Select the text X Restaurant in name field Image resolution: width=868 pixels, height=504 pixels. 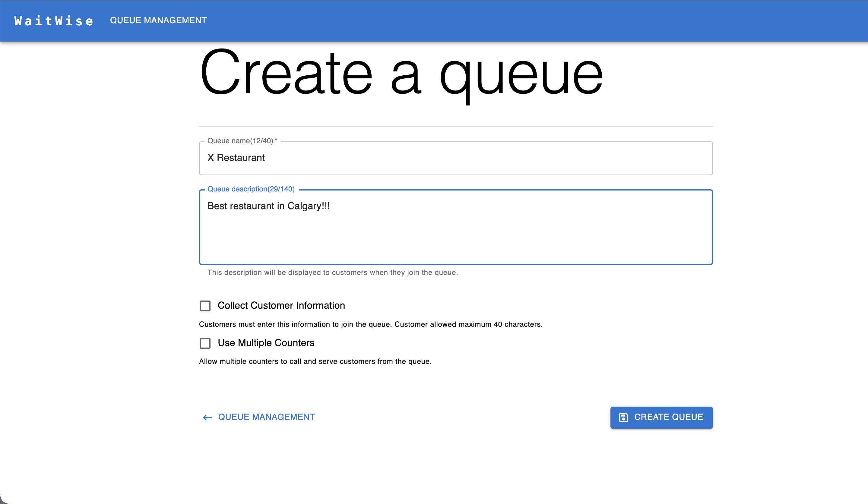[236, 158]
